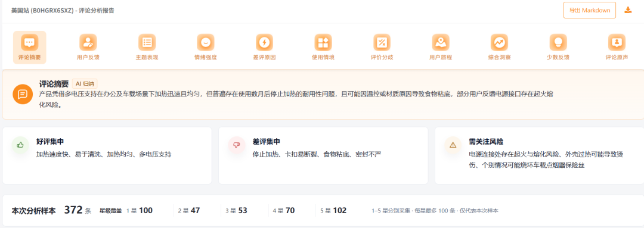Image resolution: width=644 pixels, height=228 pixels.
Task: Open the 差评原因 lightning icon
Action: [265, 42]
